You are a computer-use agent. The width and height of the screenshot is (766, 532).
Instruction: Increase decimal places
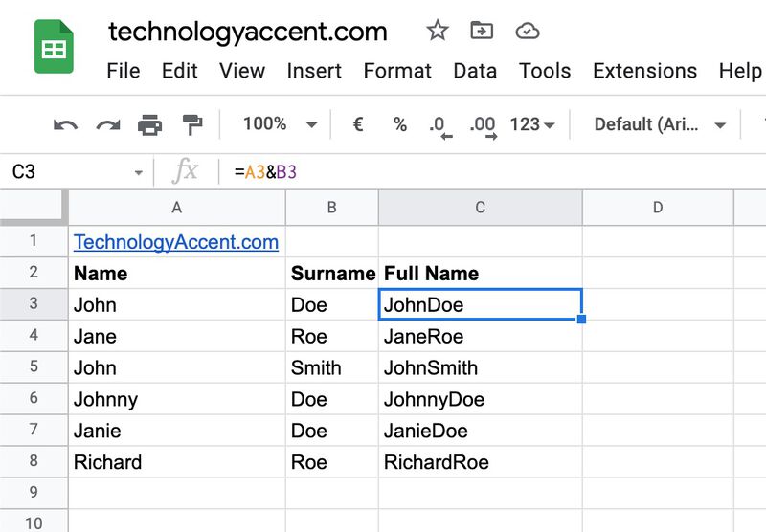(x=484, y=127)
